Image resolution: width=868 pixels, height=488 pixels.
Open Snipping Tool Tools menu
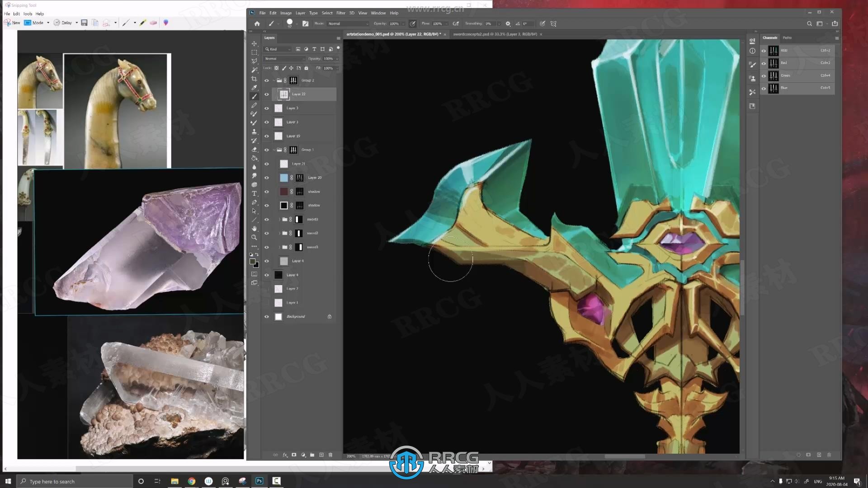click(28, 14)
